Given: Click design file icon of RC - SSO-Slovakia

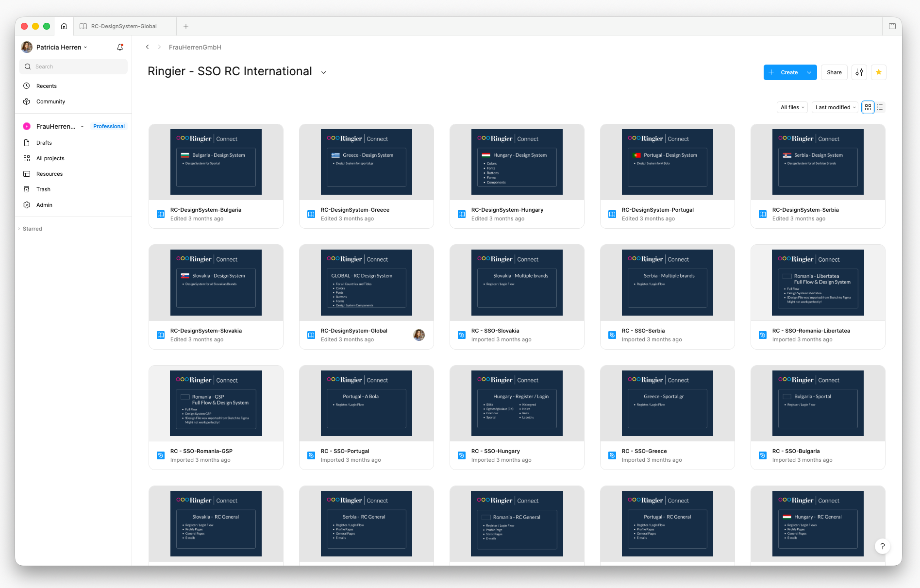Looking at the screenshot, I should 462,335.
